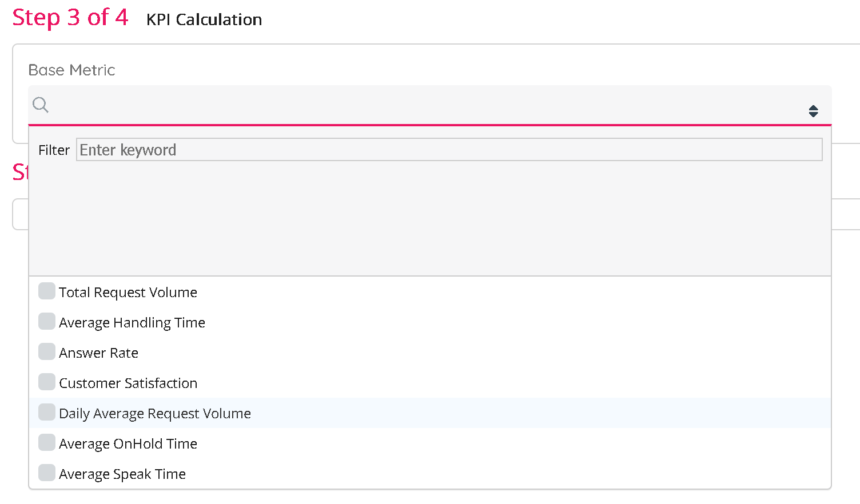Image resolution: width=860 pixels, height=504 pixels.
Task: Check the box beside Average Handling Time
Action: coord(47,321)
